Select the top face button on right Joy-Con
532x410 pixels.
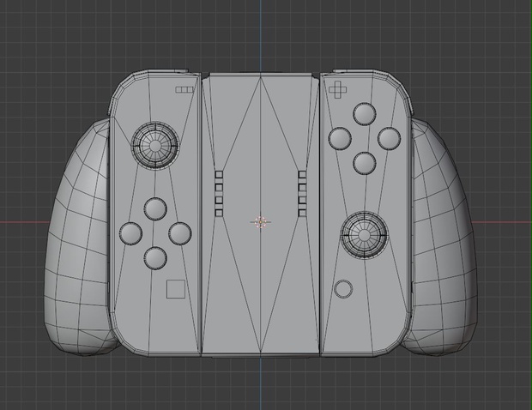point(365,113)
